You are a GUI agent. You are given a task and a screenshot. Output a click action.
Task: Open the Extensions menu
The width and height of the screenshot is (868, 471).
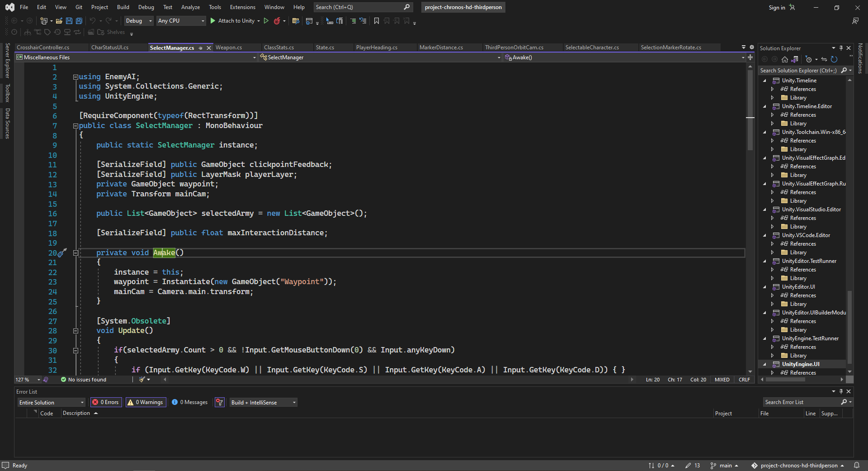(242, 7)
